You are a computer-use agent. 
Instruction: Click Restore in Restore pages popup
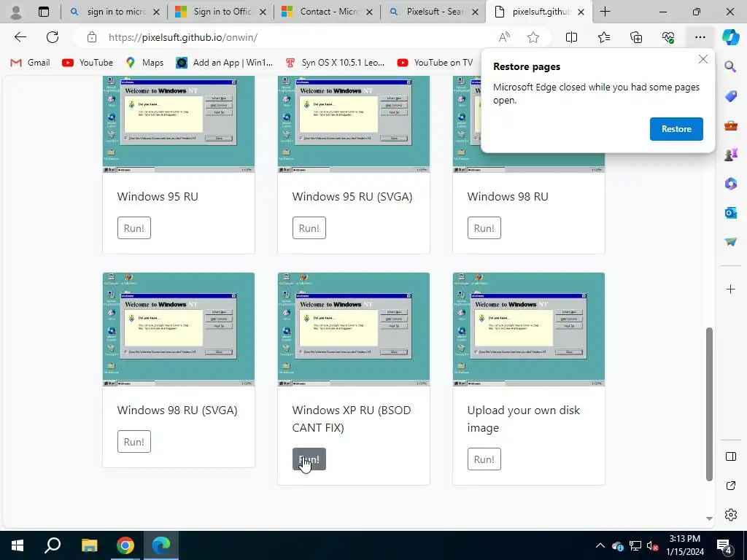point(676,129)
